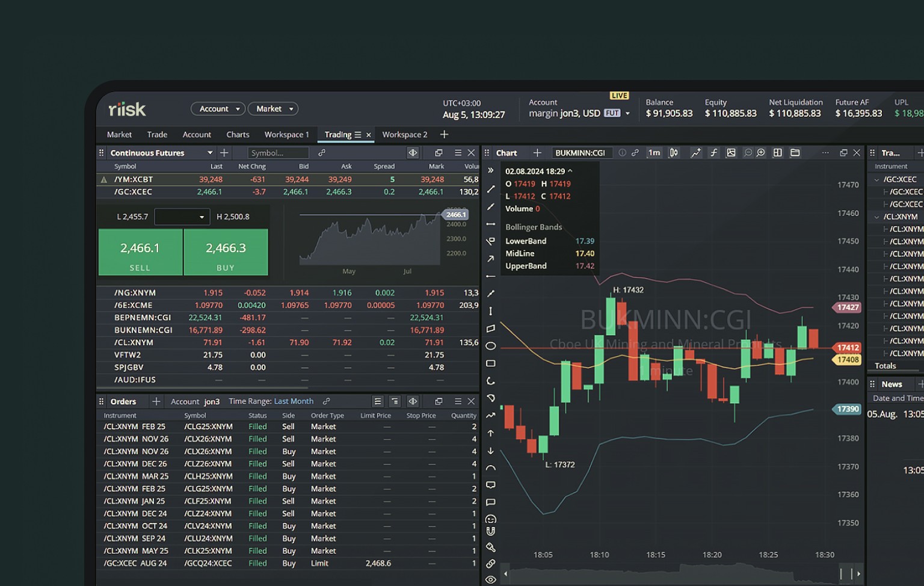The width and height of the screenshot is (924, 586).
Task: Switch to the Charts tab
Action: pyautogui.click(x=238, y=135)
